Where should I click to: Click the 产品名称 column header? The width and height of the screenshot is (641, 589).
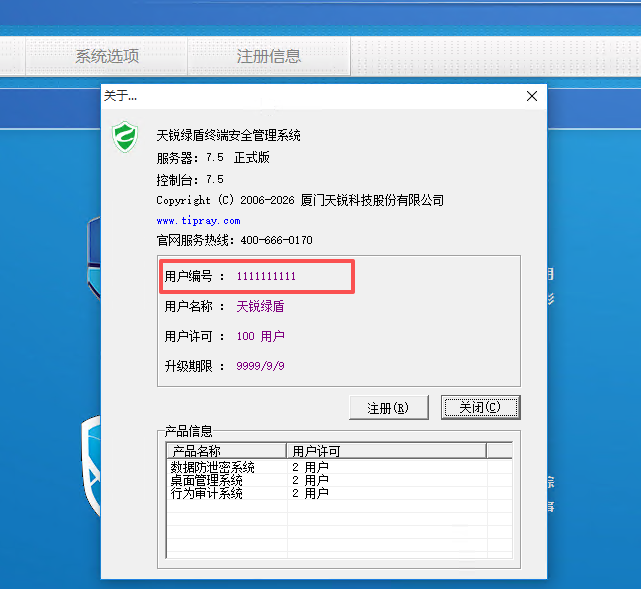pyautogui.click(x=226, y=451)
